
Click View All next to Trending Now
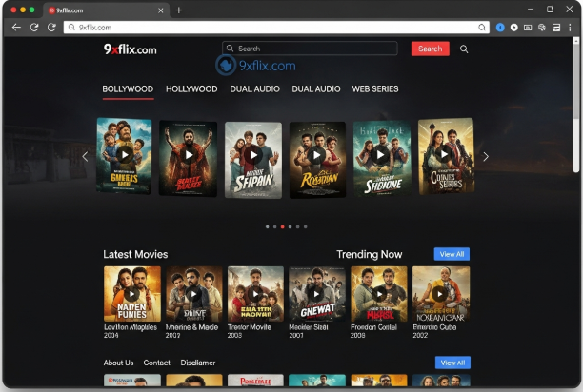coord(452,254)
